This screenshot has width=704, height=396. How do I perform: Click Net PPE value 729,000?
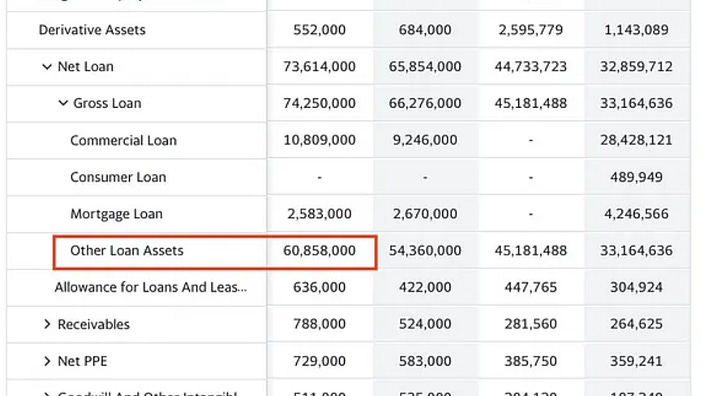[x=319, y=361]
